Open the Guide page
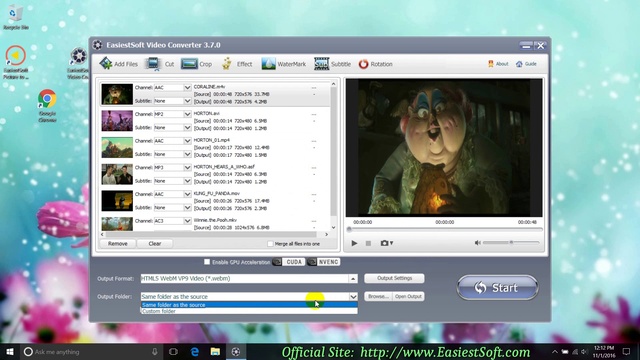640x360 pixels. pos(526,64)
